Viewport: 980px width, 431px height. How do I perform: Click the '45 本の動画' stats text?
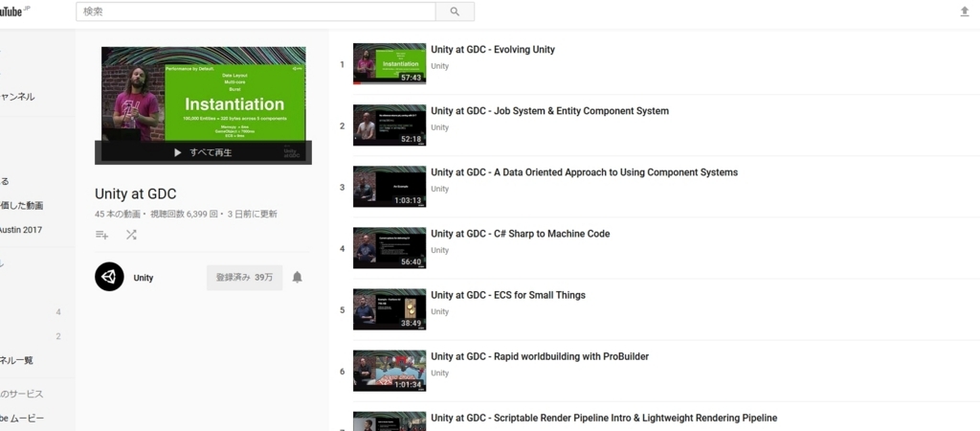[x=118, y=214]
